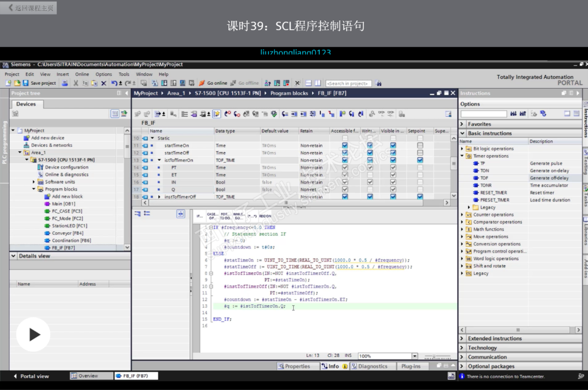The width and height of the screenshot is (588, 390).
Task: Click the Save project toolbar button
Action: [x=39, y=83]
